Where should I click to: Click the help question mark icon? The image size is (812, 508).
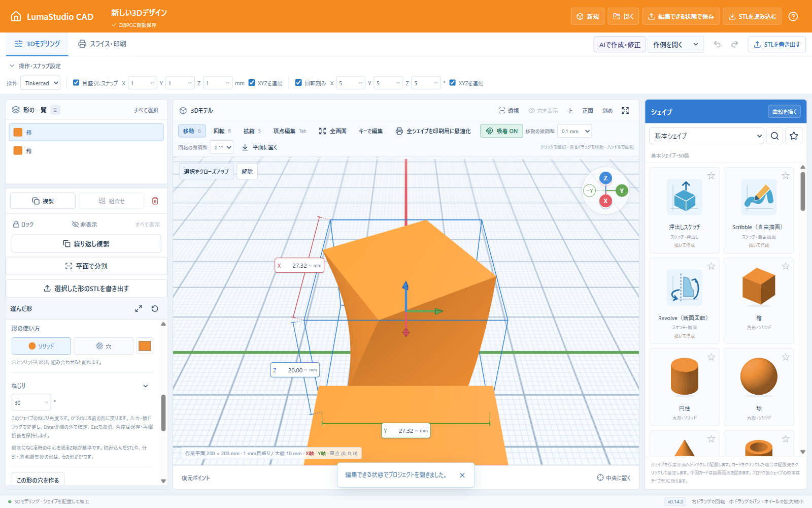click(793, 16)
